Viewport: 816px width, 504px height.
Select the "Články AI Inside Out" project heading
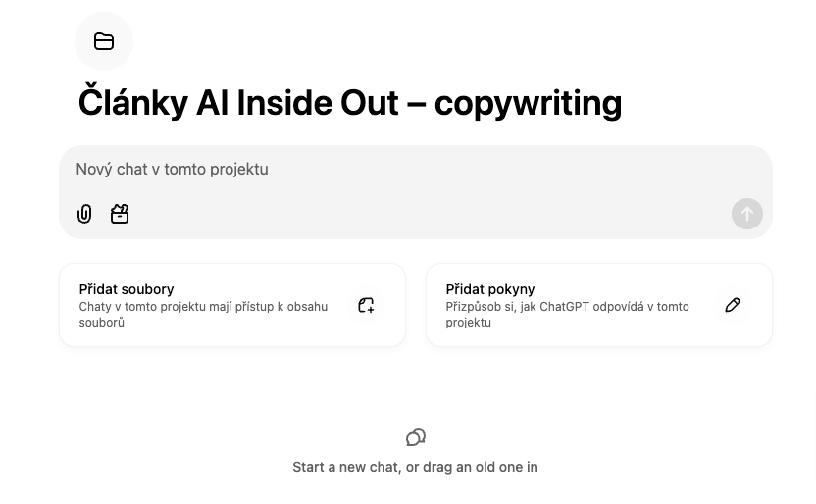pyautogui.click(x=238, y=102)
